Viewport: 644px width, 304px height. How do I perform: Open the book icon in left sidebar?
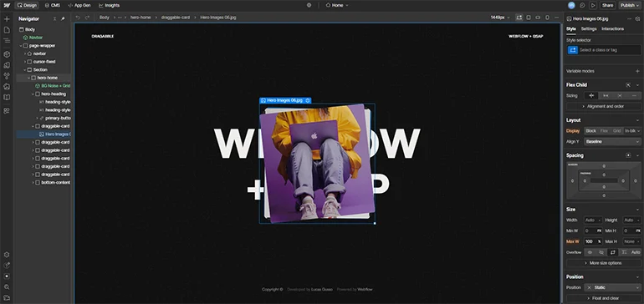pyautogui.click(x=7, y=98)
